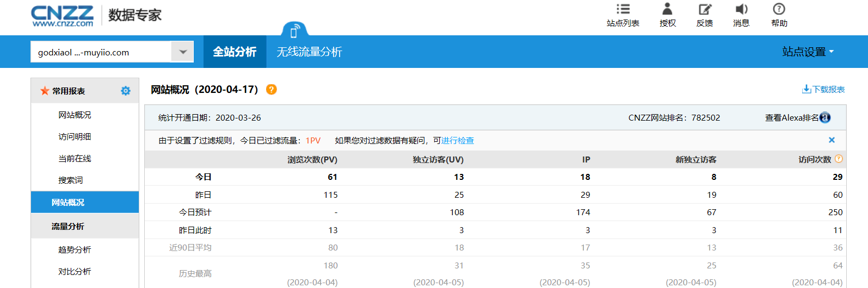Click the predicted visits value 250

(835, 212)
